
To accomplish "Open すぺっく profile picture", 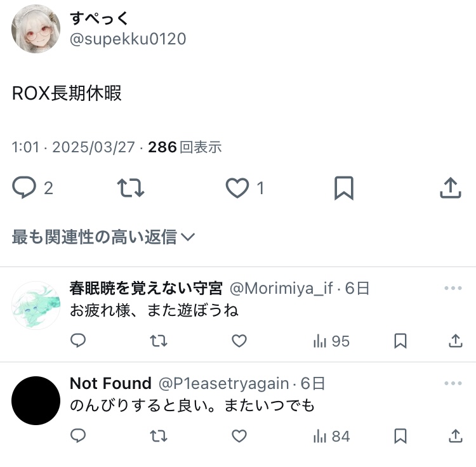I will click(36, 29).
